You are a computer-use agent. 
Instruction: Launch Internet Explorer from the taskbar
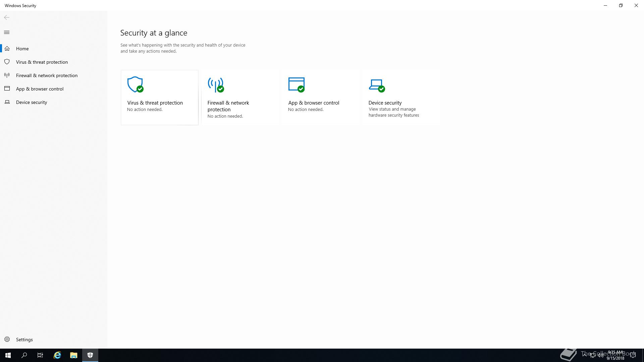tap(57, 355)
